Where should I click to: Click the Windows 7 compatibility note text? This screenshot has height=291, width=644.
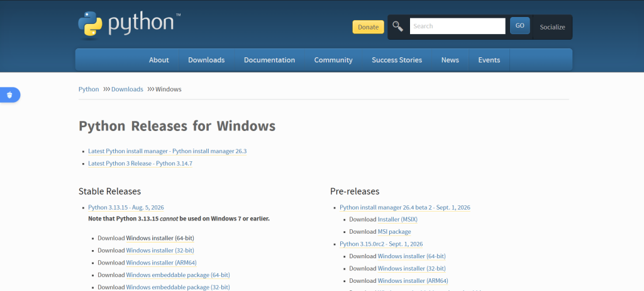coord(179,219)
